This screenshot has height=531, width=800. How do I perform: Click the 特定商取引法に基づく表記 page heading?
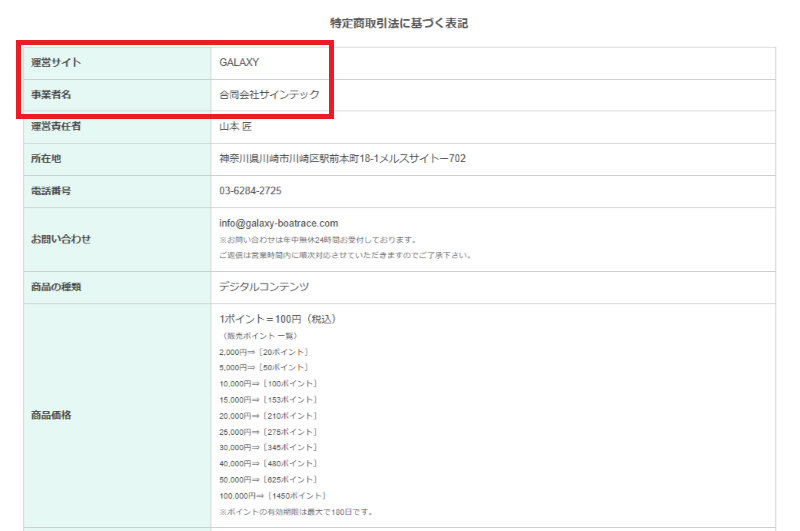pyautogui.click(x=399, y=23)
